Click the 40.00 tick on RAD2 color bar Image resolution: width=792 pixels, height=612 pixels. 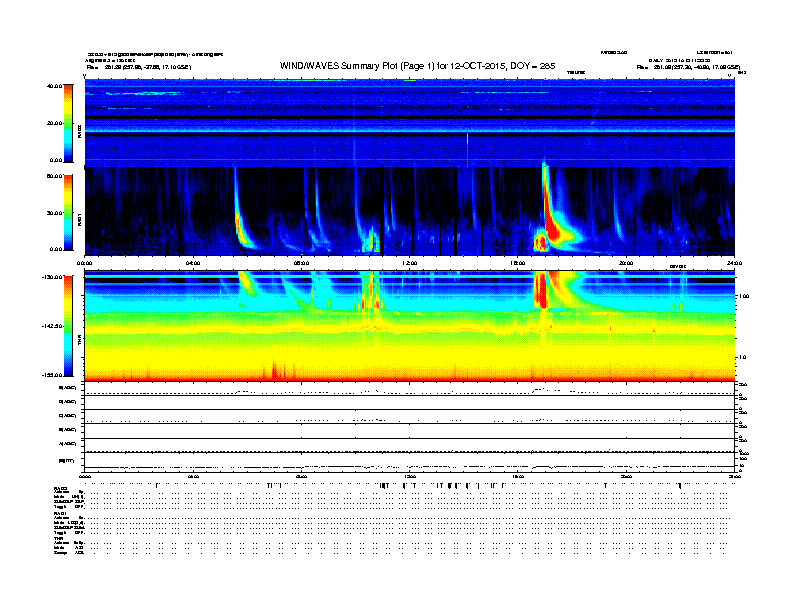click(x=54, y=86)
